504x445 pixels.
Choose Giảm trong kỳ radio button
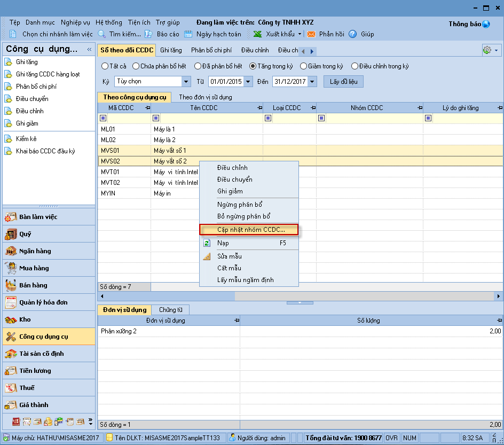pyautogui.click(x=304, y=66)
